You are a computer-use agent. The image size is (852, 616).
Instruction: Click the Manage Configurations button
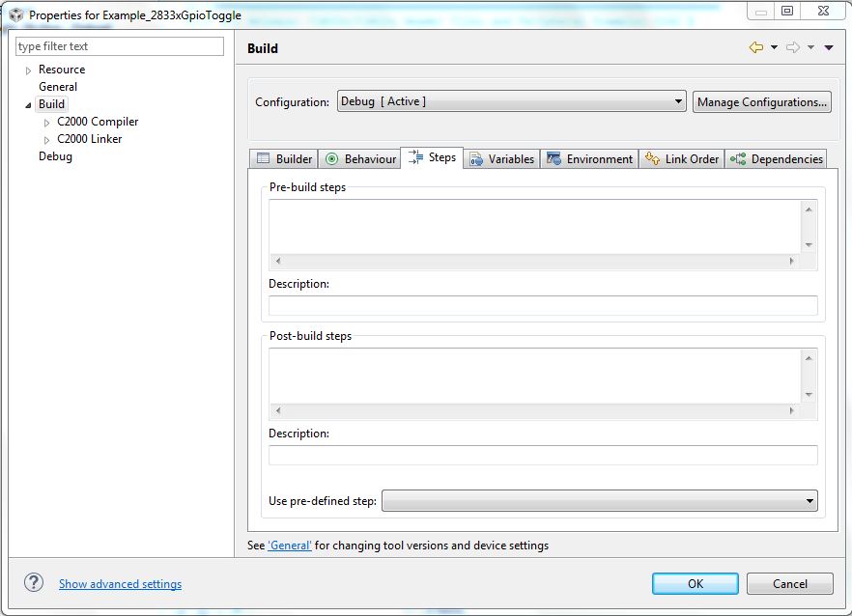tap(761, 102)
